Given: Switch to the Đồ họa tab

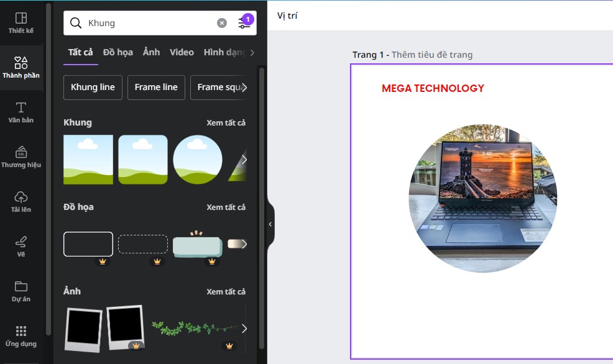Looking at the screenshot, I should point(118,52).
